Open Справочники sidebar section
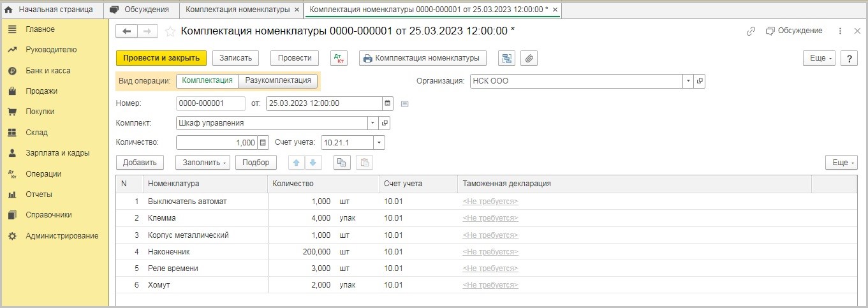The width and height of the screenshot is (868, 308). click(x=48, y=215)
